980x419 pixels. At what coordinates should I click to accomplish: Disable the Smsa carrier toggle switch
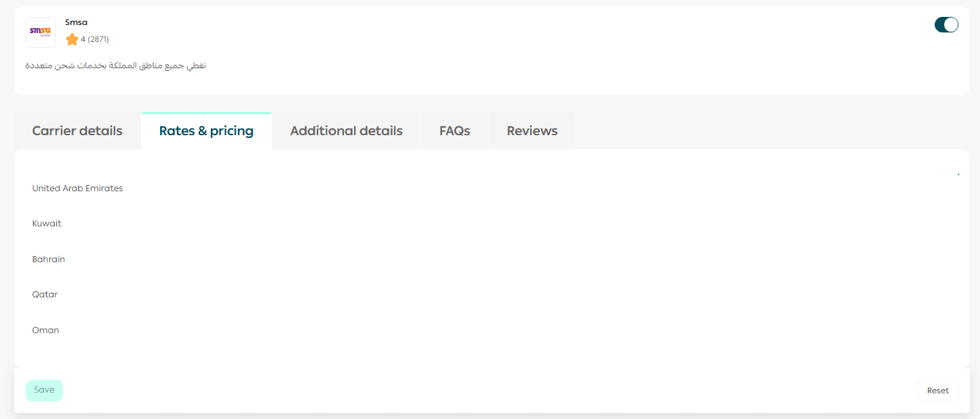[946, 25]
